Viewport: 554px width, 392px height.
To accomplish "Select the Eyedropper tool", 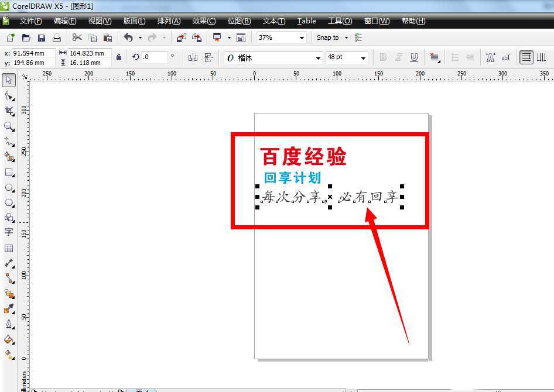I will 9,309.
